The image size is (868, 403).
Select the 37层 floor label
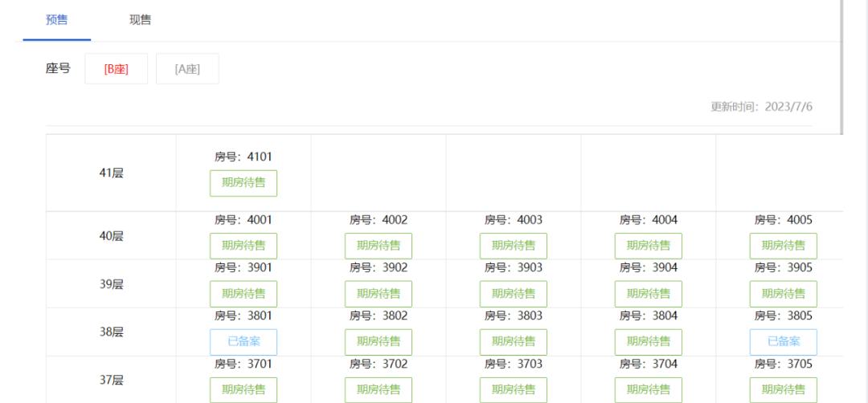[111, 380]
